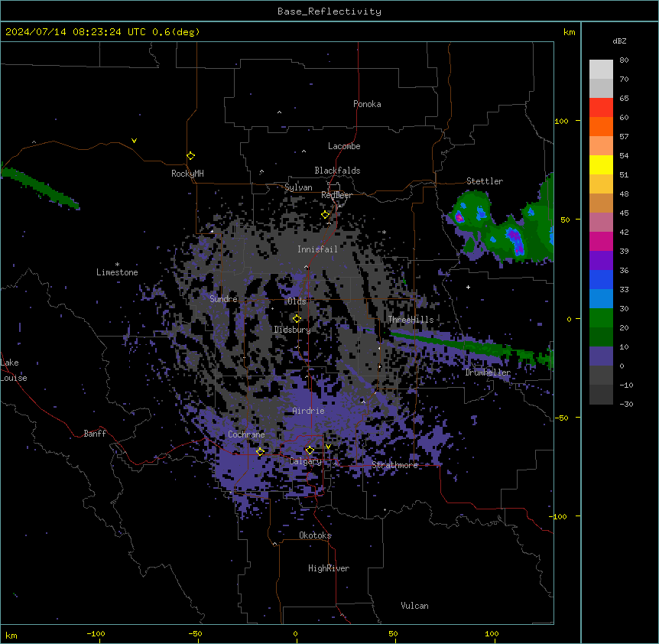This screenshot has height=644, width=659.
Task: Click the km unit label at bottom left
Action: coord(11,635)
